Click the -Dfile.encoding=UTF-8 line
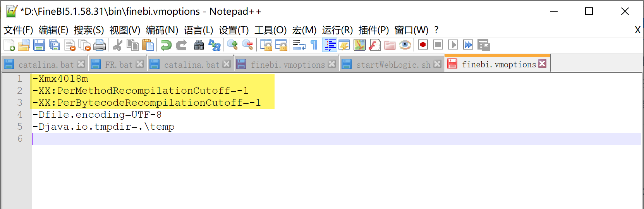This screenshot has height=209, width=644. pos(97,115)
